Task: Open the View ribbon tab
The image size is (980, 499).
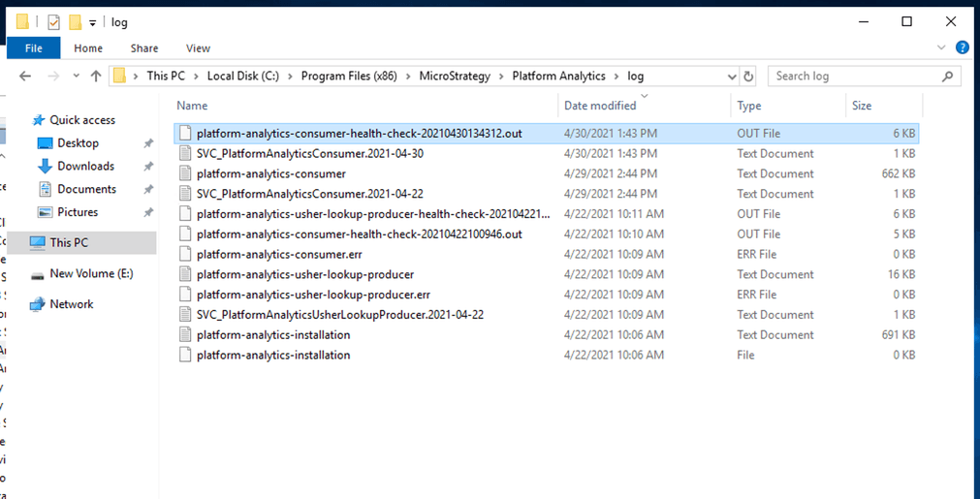Action: [198, 48]
